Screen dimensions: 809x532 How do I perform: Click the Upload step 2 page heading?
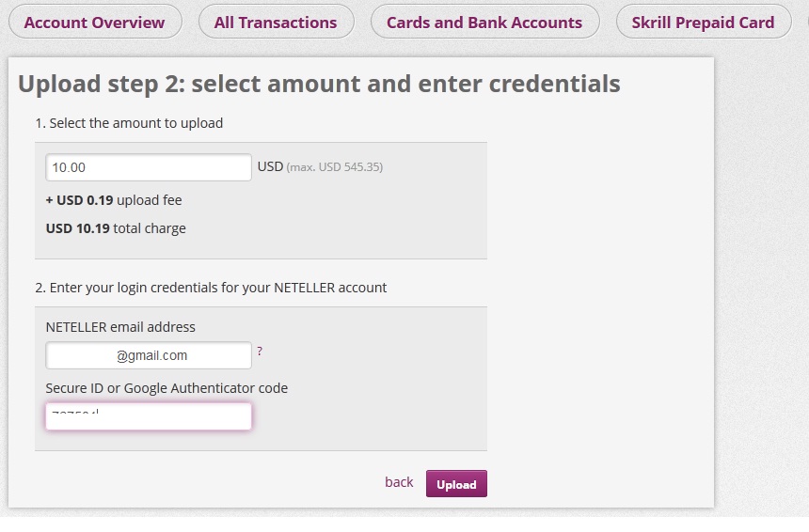(x=319, y=84)
